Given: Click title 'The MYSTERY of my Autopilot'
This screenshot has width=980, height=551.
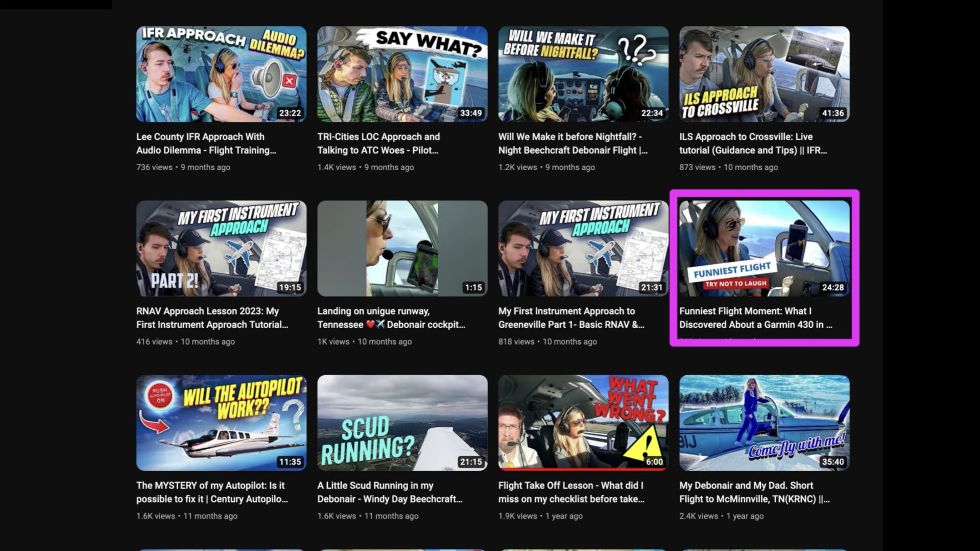Looking at the screenshot, I should pyautogui.click(x=212, y=492).
